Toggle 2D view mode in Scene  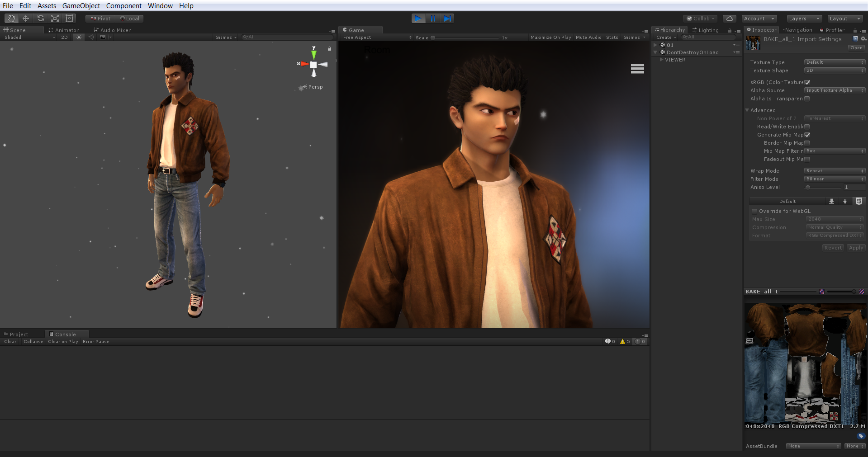64,38
